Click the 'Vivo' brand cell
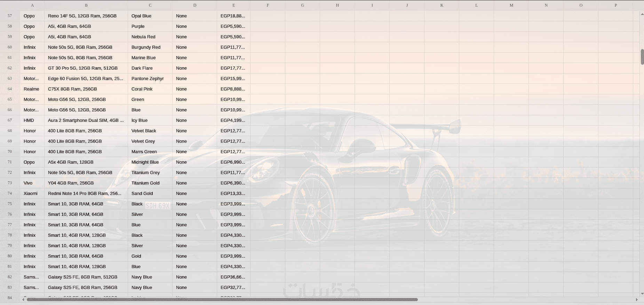Viewport: 644px width, 305px height. [32, 183]
